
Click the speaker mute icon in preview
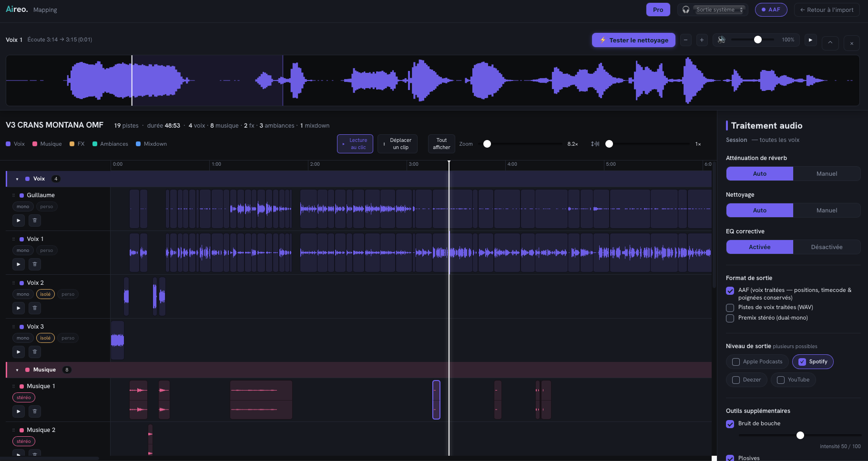point(722,40)
